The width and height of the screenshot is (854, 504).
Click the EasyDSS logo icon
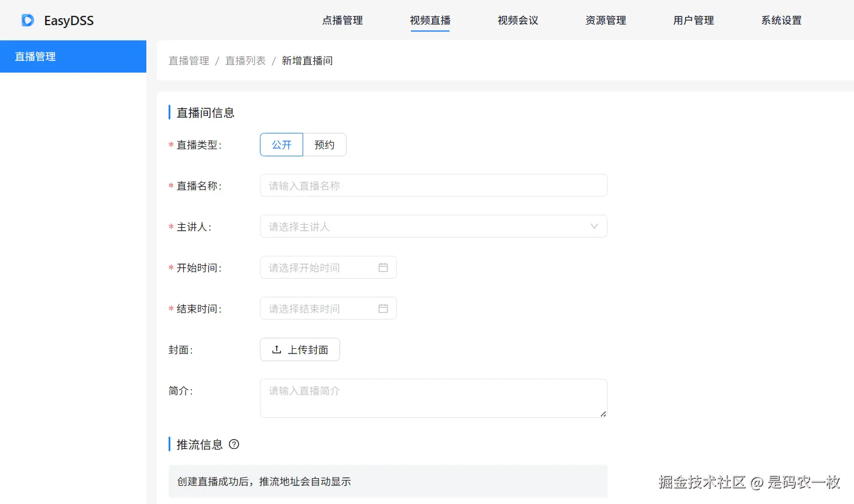(28, 20)
